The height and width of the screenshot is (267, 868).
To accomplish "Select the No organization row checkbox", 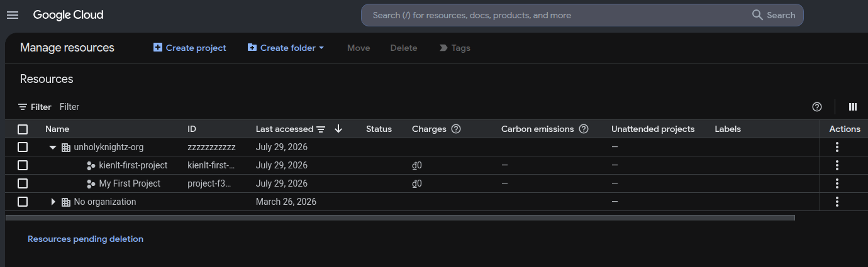I will tap(23, 202).
